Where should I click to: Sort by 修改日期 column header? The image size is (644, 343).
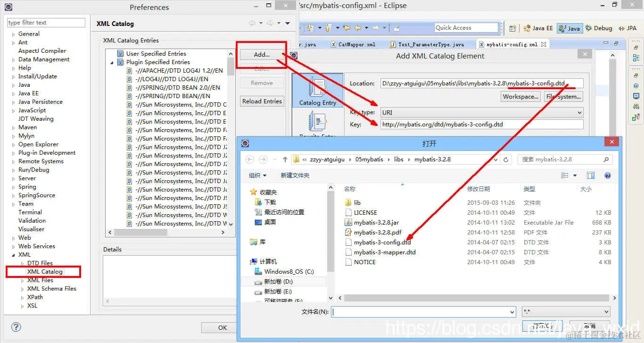point(479,189)
